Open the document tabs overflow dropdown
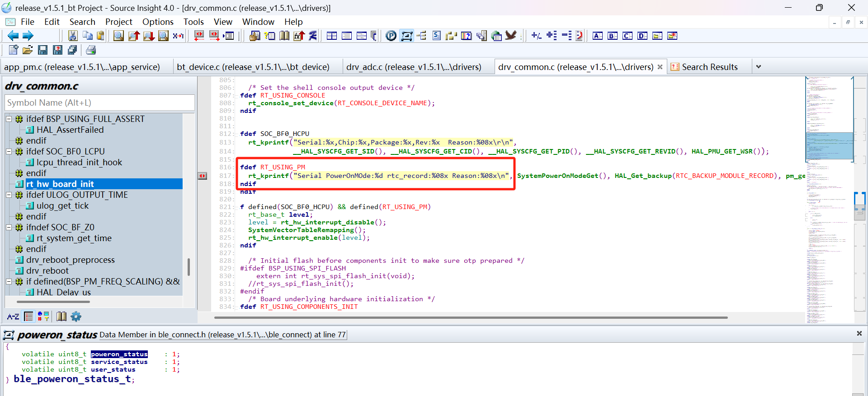Screen dimensions: 868x396 point(759,67)
